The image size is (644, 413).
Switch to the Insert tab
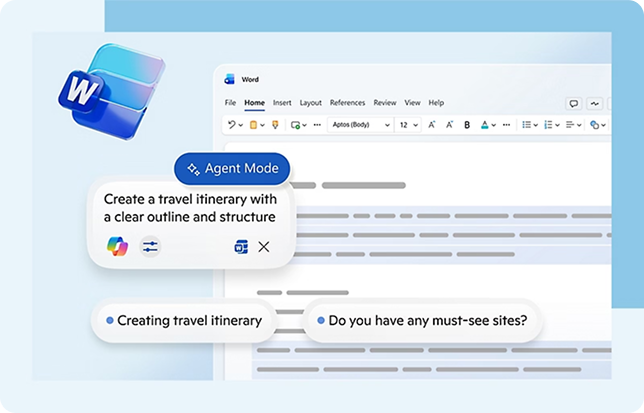282,103
